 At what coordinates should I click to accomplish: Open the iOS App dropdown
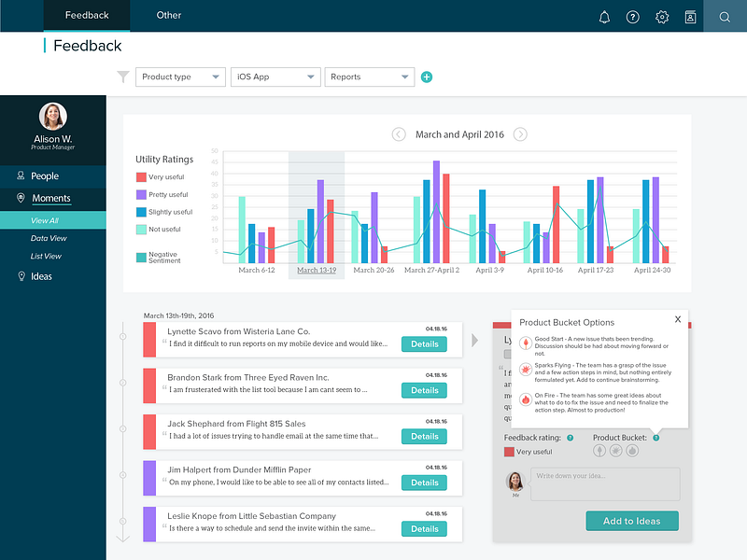click(275, 77)
